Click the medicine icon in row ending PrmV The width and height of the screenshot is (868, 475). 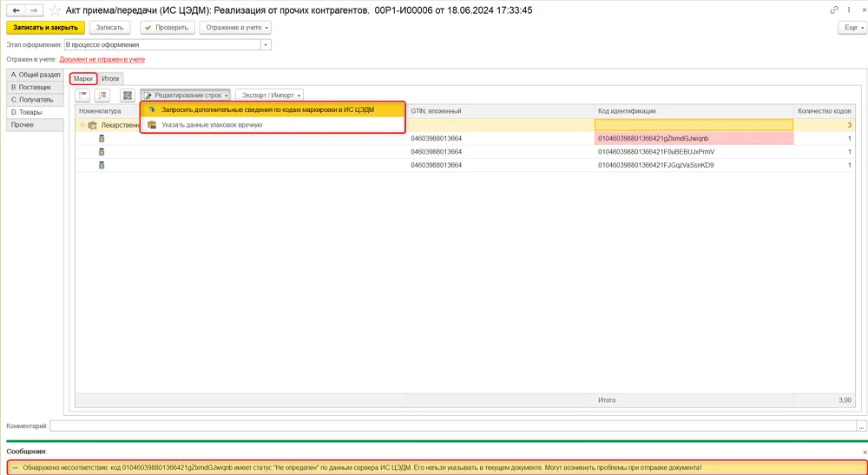(102, 152)
